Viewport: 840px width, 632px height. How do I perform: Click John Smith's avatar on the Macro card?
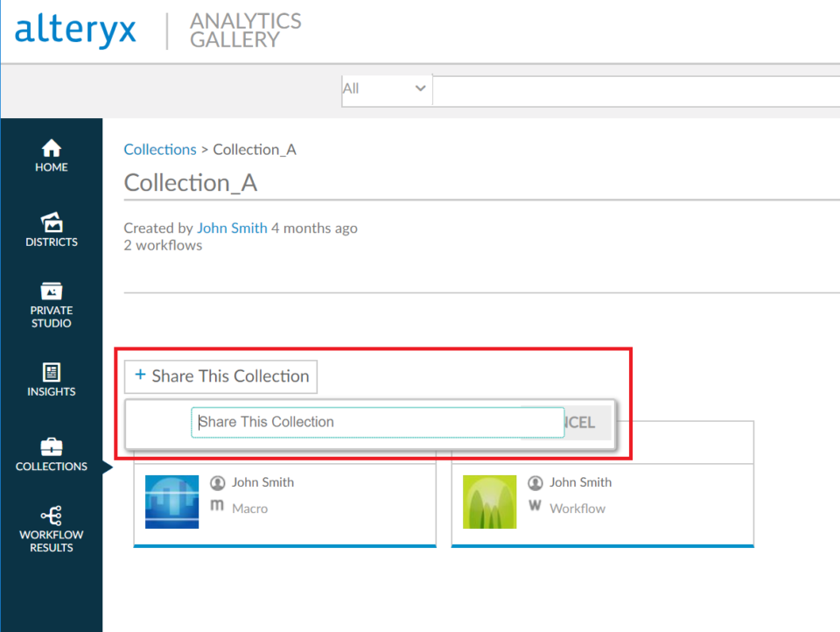pos(218,482)
